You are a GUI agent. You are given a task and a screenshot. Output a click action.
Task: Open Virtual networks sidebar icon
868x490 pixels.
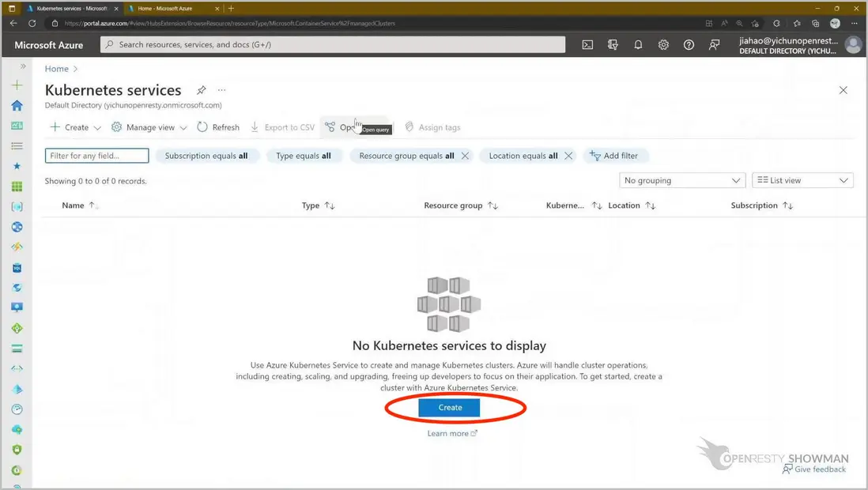coord(17,369)
